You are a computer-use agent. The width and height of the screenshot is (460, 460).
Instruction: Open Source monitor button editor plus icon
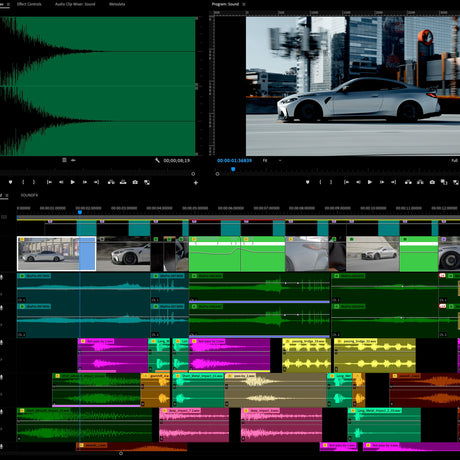tap(196, 182)
